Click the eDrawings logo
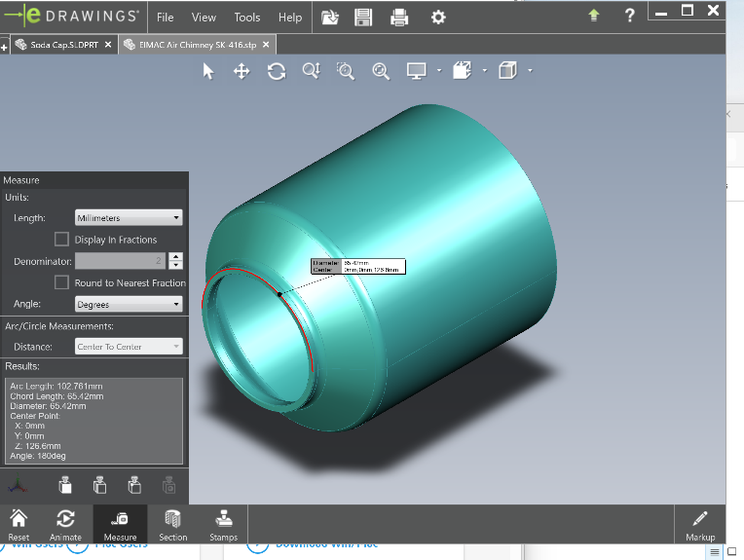 pyautogui.click(x=72, y=17)
